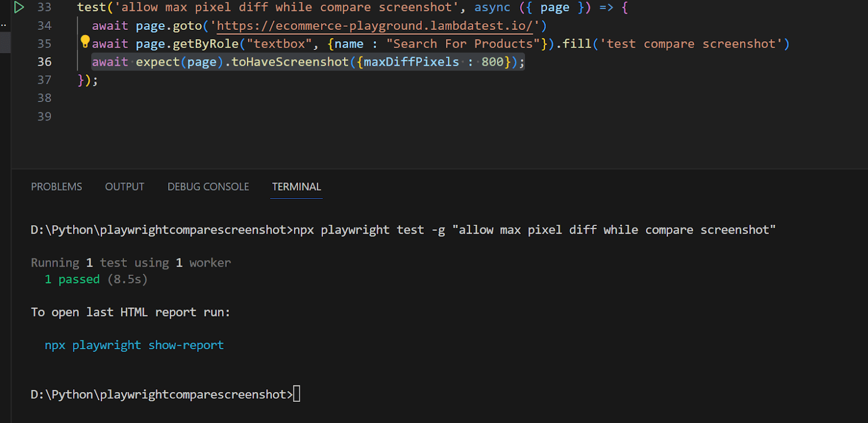Open the OUTPUT panel
Image resolution: width=868 pixels, height=423 pixels.
click(x=124, y=186)
